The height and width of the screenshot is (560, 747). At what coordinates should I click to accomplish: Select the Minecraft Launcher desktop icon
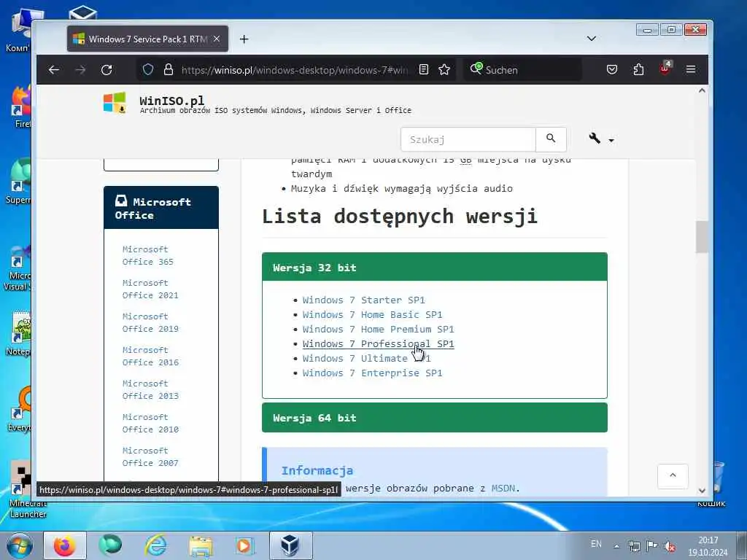coord(20,490)
